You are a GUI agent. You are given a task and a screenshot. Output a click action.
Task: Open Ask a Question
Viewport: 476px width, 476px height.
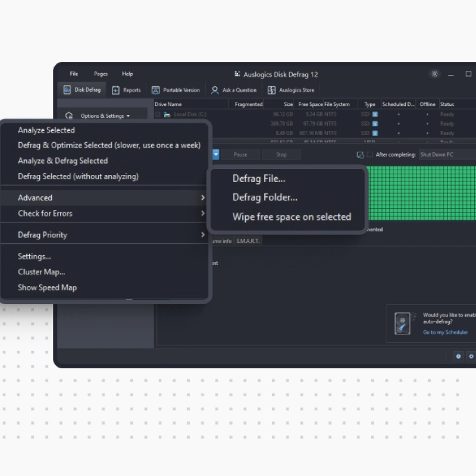pos(234,90)
